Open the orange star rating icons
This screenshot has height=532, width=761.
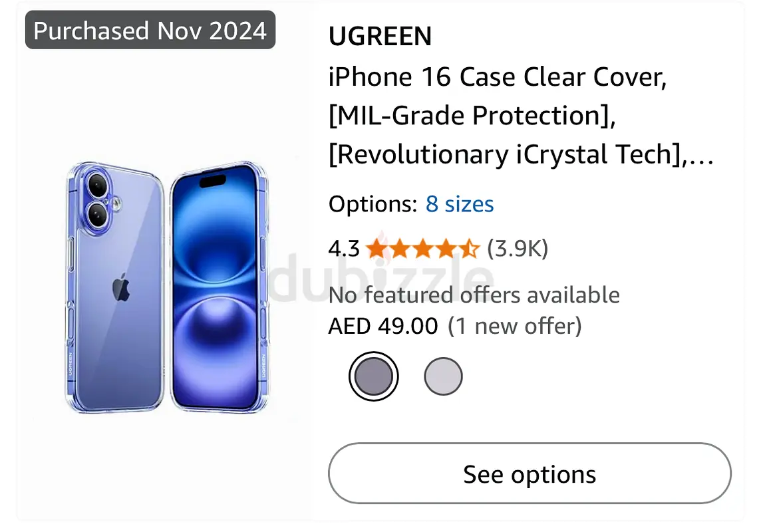422,249
